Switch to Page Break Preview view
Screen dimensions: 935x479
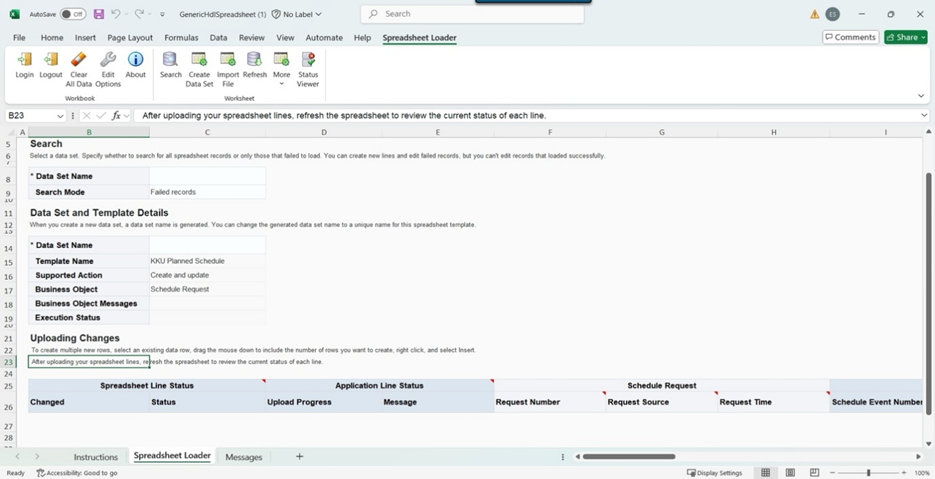pos(814,473)
